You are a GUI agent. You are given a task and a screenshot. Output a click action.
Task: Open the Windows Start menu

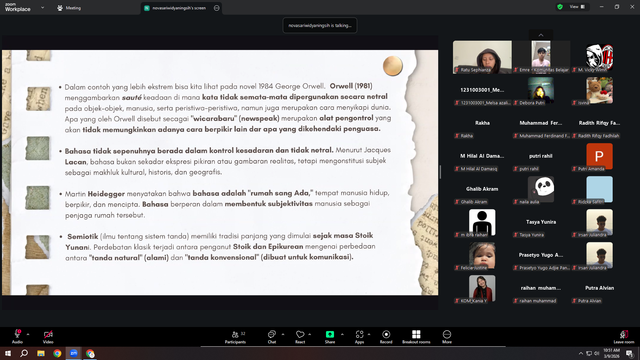pos(8,353)
